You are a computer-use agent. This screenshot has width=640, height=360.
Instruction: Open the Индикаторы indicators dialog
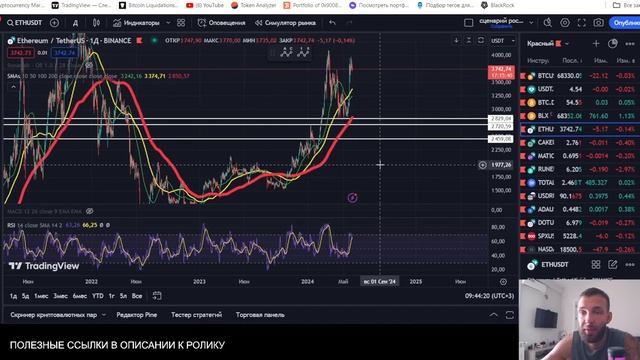coord(136,23)
